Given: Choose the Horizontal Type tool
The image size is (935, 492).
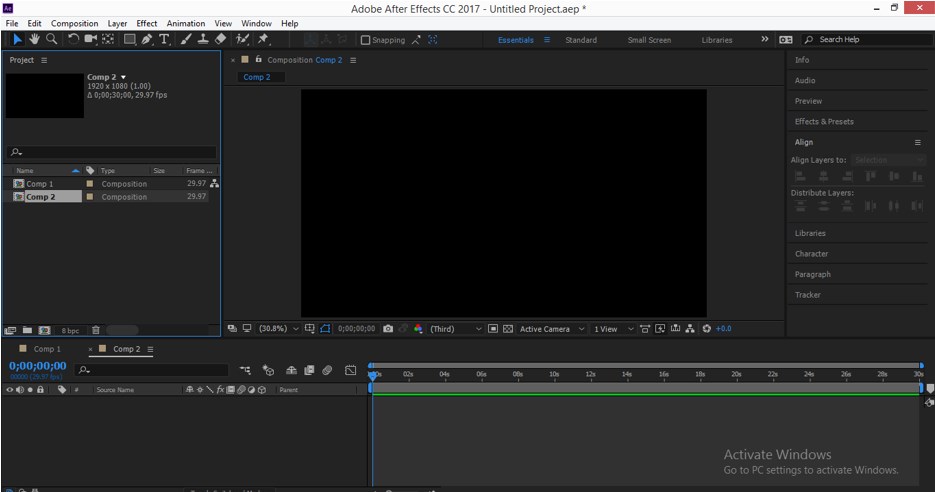Looking at the screenshot, I should click(164, 39).
